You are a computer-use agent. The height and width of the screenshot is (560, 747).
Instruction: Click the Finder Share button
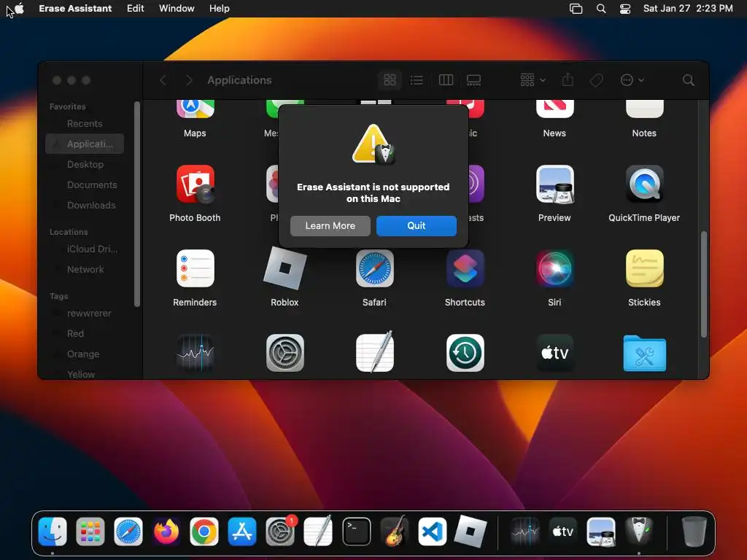[568, 80]
